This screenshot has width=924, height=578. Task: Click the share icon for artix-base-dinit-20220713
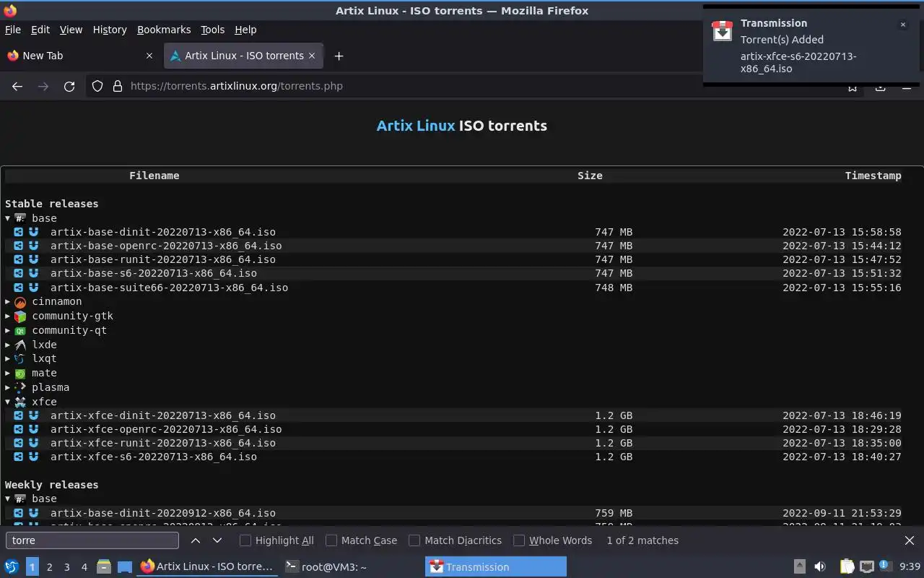19,232
